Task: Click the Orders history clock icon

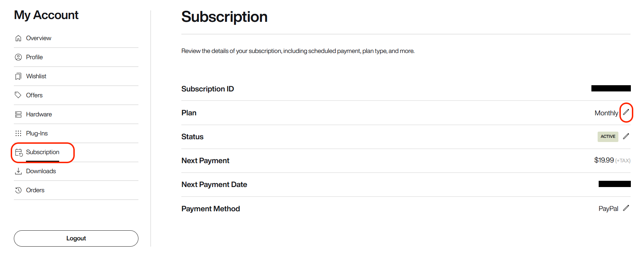Action: (x=18, y=190)
